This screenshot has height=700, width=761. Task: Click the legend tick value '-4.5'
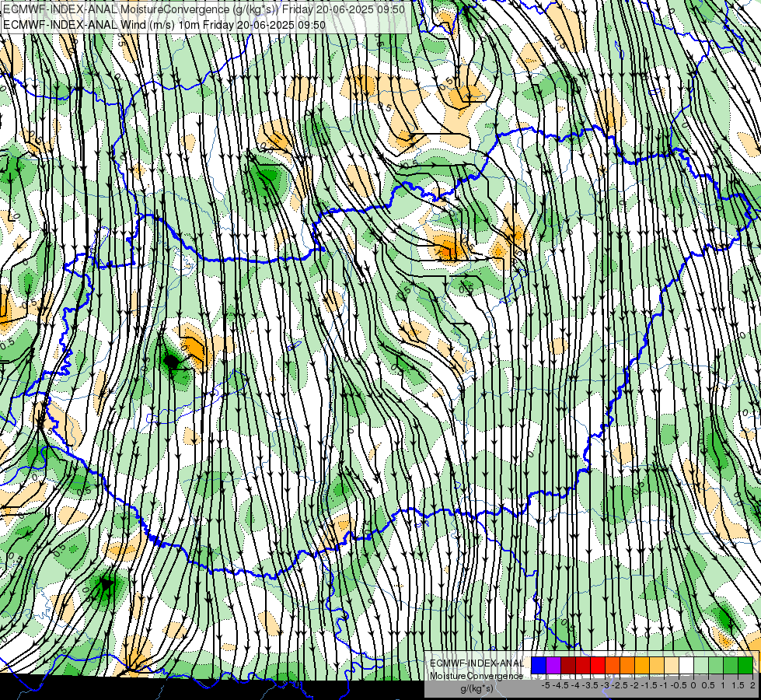(x=561, y=685)
